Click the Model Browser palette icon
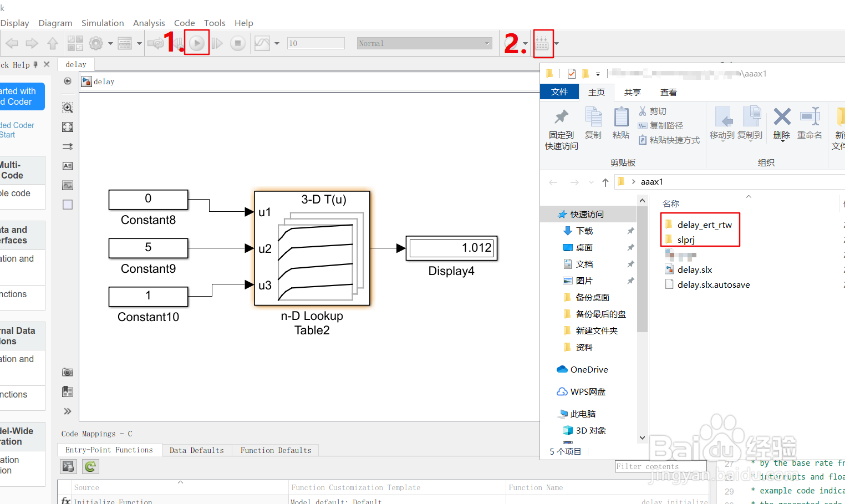The width and height of the screenshot is (845, 504). point(68,391)
